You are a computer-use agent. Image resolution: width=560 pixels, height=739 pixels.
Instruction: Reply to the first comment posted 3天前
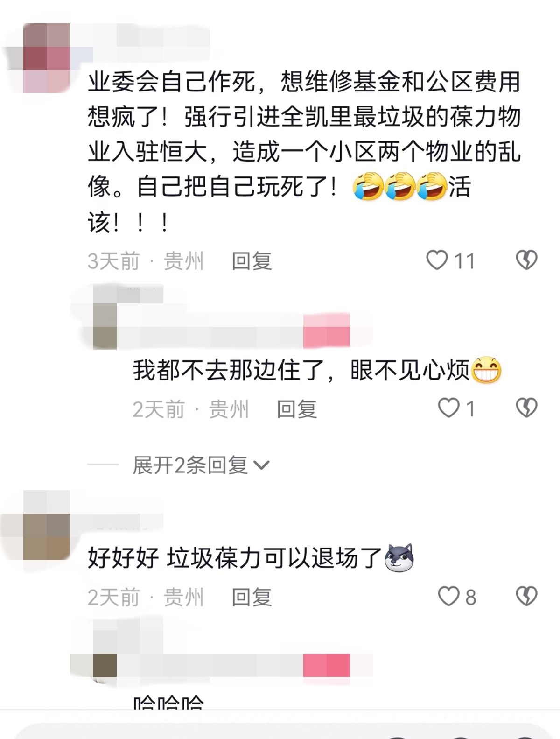pos(252,261)
